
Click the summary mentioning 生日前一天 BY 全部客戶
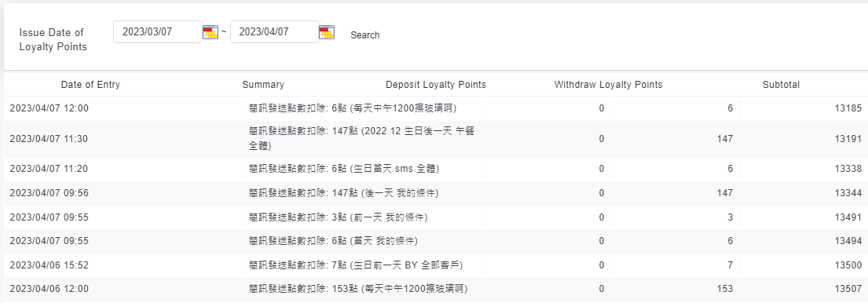click(x=355, y=265)
